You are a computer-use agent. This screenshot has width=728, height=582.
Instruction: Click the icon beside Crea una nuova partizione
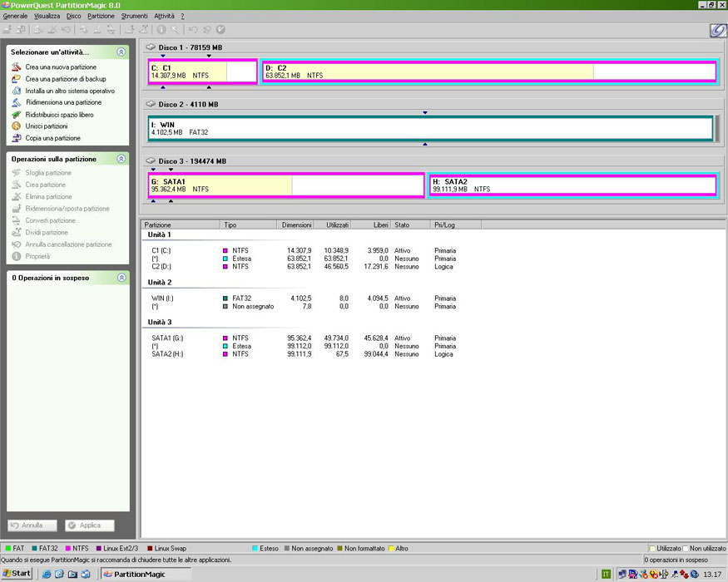[17, 67]
